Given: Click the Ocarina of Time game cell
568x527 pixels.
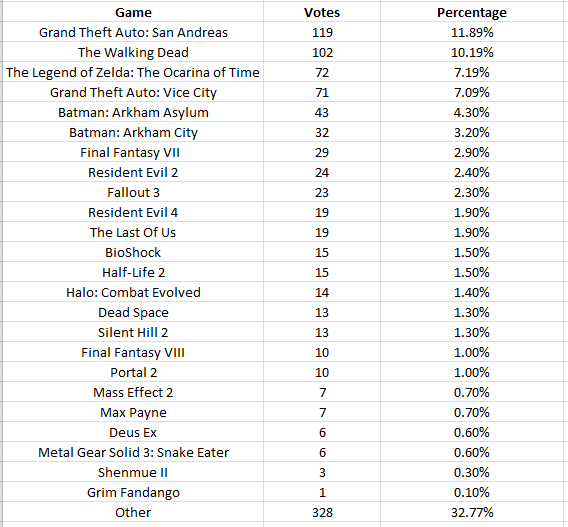Looking at the screenshot, I should (133, 72).
